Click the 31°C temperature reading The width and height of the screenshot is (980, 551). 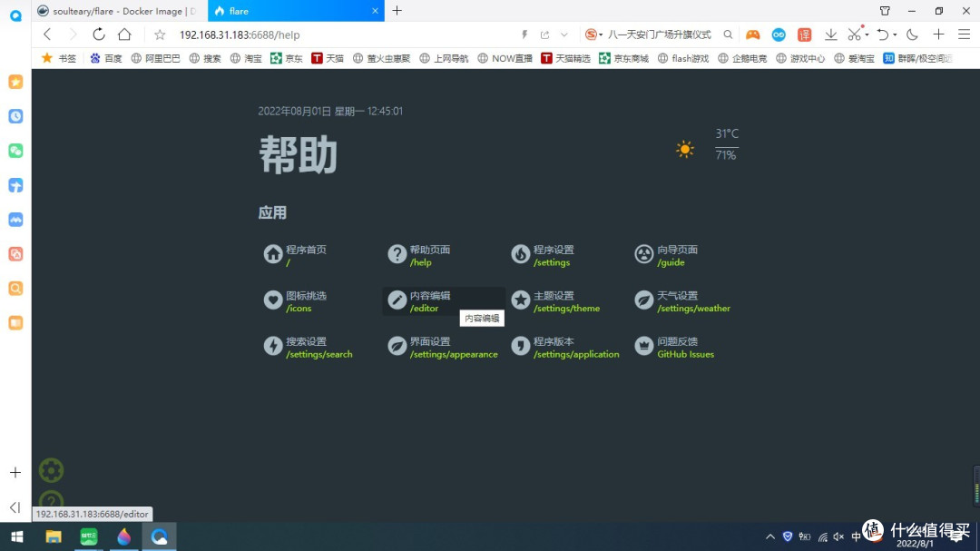(727, 133)
